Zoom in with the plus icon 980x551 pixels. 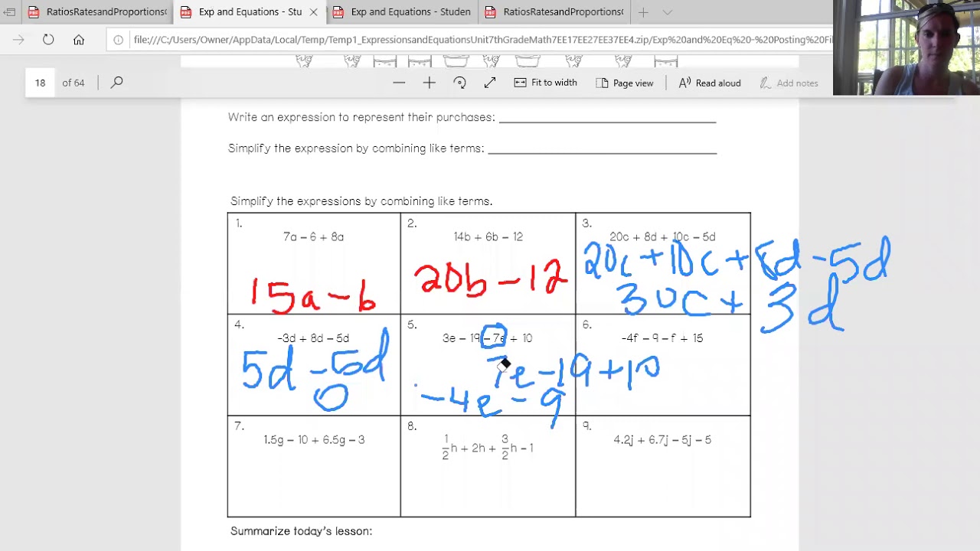tap(429, 83)
